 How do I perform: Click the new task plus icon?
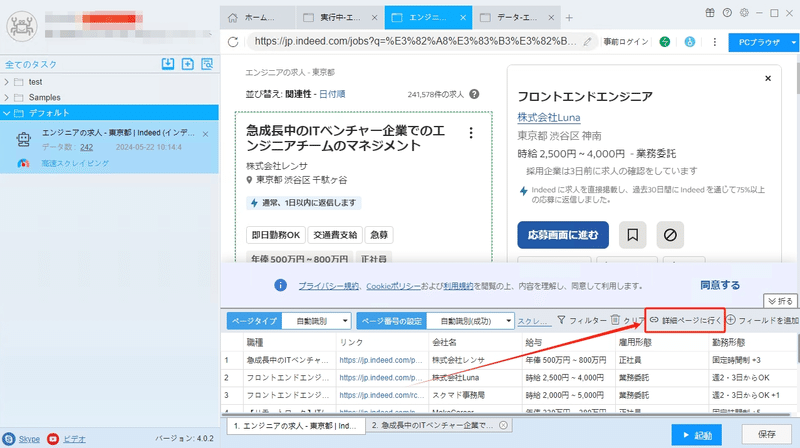click(188, 64)
